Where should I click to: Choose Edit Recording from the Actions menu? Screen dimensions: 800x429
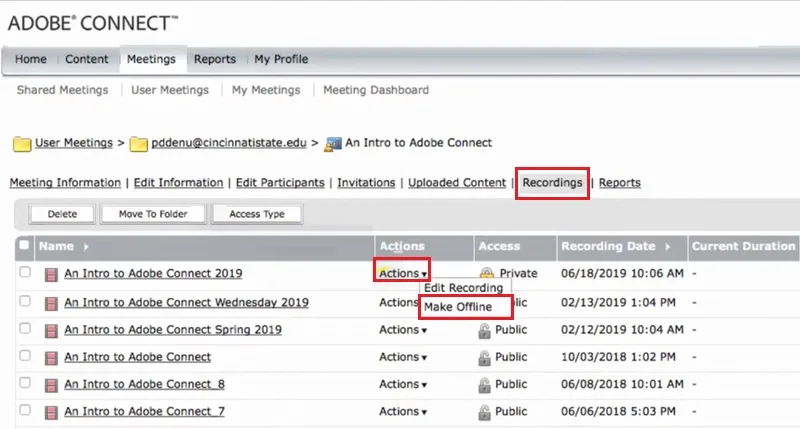[x=463, y=288]
